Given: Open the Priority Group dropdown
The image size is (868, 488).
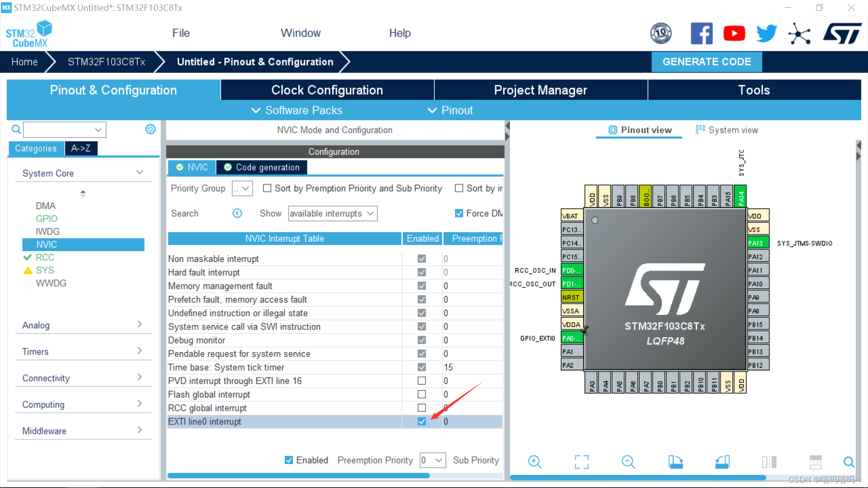Looking at the screenshot, I should (242, 188).
